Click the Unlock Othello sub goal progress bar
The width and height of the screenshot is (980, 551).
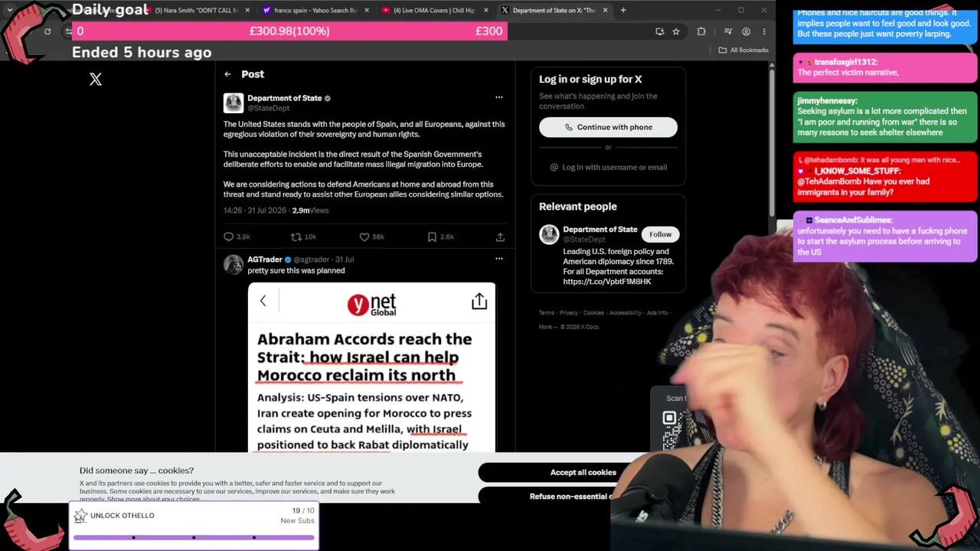pyautogui.click(x=193, y=537)
